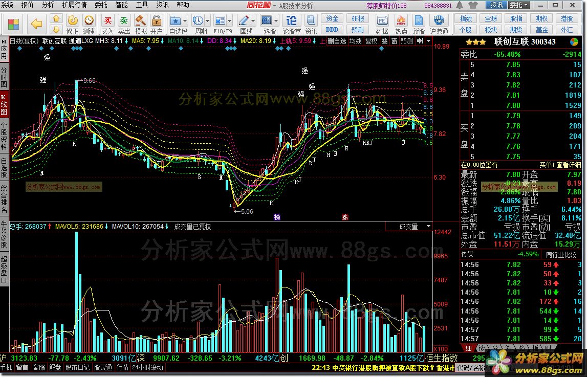Click the skip-to-end arrow icon in chart toolbar

pyautogui.click(x=420, y=41)
